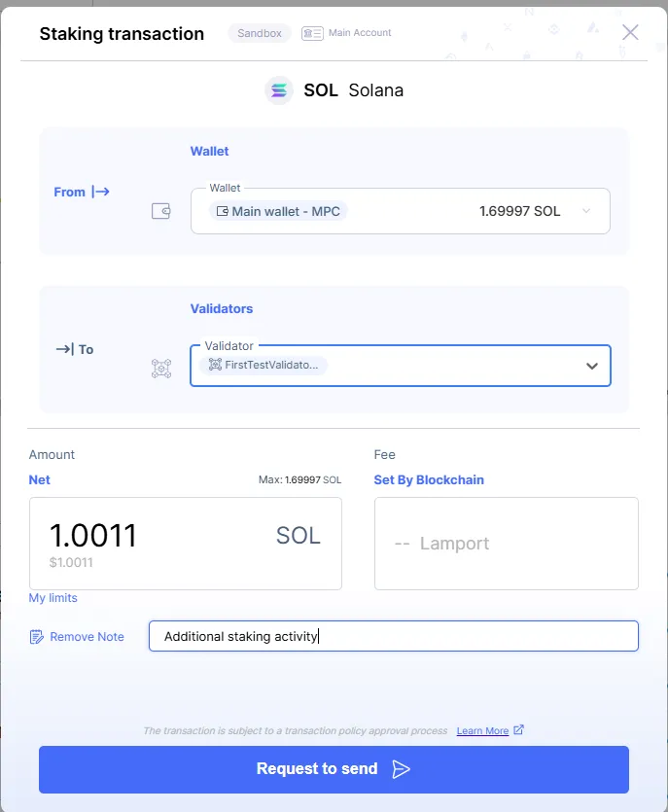Image resolution: width=668 pixels, height=812 pixels.
Task: Select the Main wallet - MPC chip
Action: click(278, 211)
